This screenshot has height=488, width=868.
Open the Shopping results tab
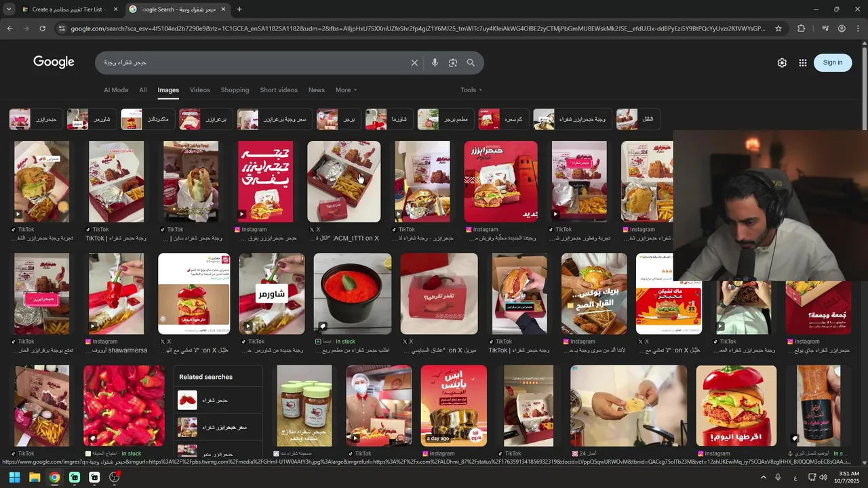(235, 90)
